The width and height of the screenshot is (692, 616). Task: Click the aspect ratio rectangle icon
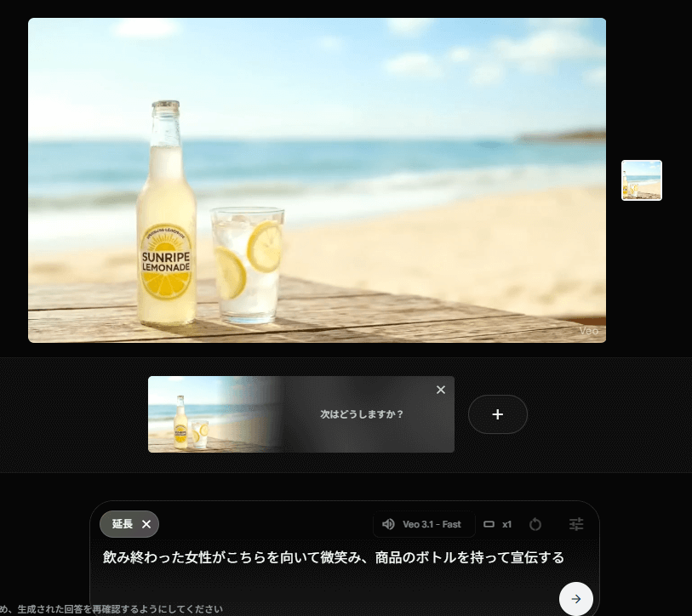click(489, 524)
